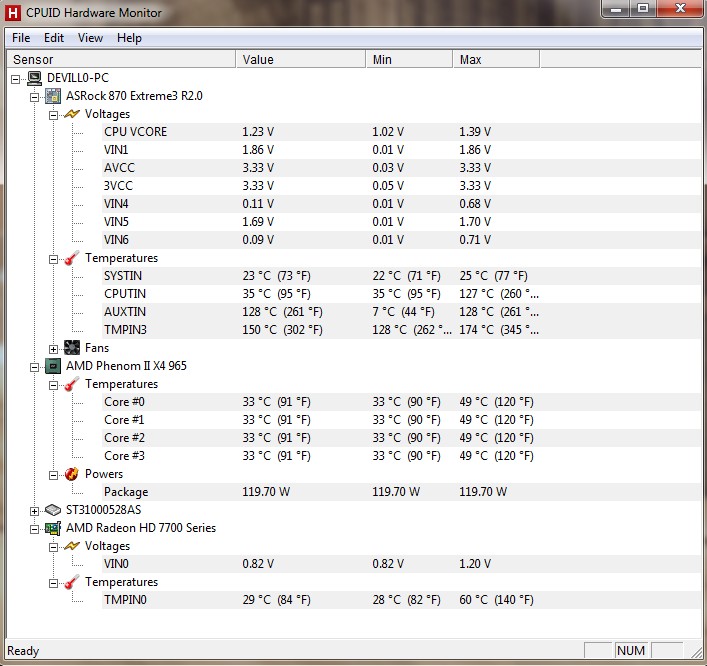Image resolution: width=707 pixels, height=666 pixels.
Task: Click the Fans icon in the tree
Action: (x=72, y=348)
